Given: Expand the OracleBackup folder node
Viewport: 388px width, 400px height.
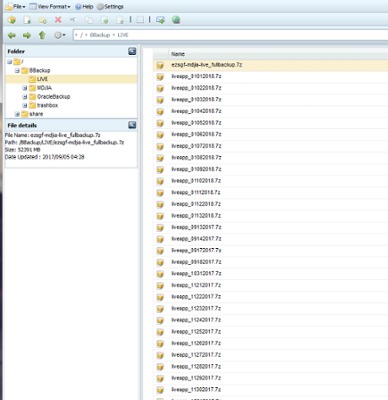Looking at the screenshot, I should (x=25, y=97).
